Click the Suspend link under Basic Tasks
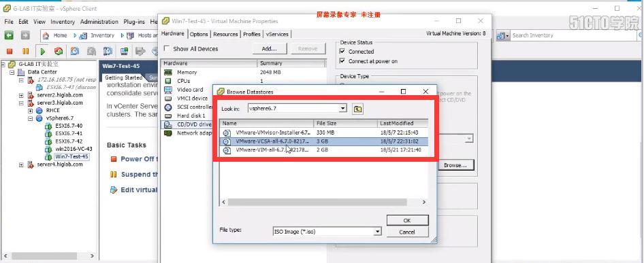The width and height of the screenshot is (644, 263). 140,175
